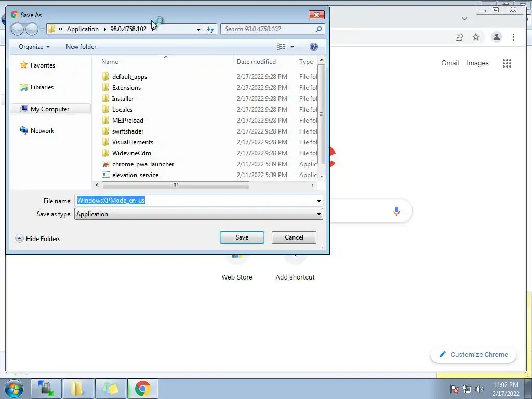
Task: Select Network in the navigation pane
Action: click(x=37, y=130)
